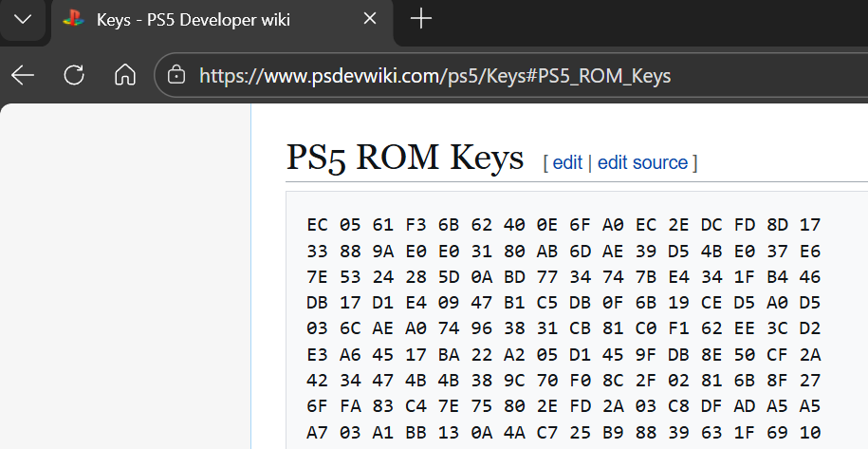This screenshot has width=868, height=449.
Task: Click the seventh row's hex byte 9C
Action: click(x=514, y=381)
